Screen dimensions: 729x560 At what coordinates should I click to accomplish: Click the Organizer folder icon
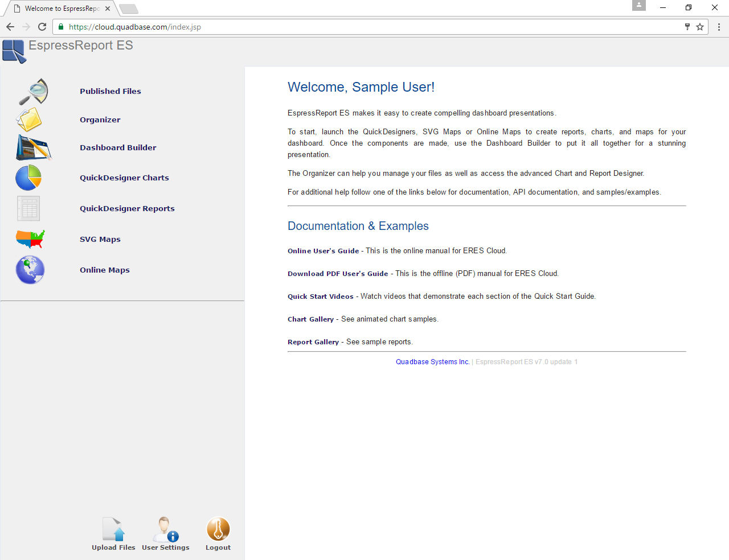point(29,120)
